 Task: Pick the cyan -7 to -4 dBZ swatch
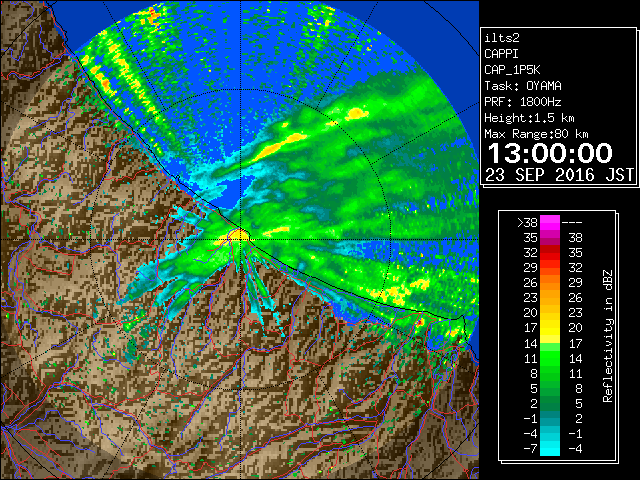pyautogui.click(x=550, y=449)
